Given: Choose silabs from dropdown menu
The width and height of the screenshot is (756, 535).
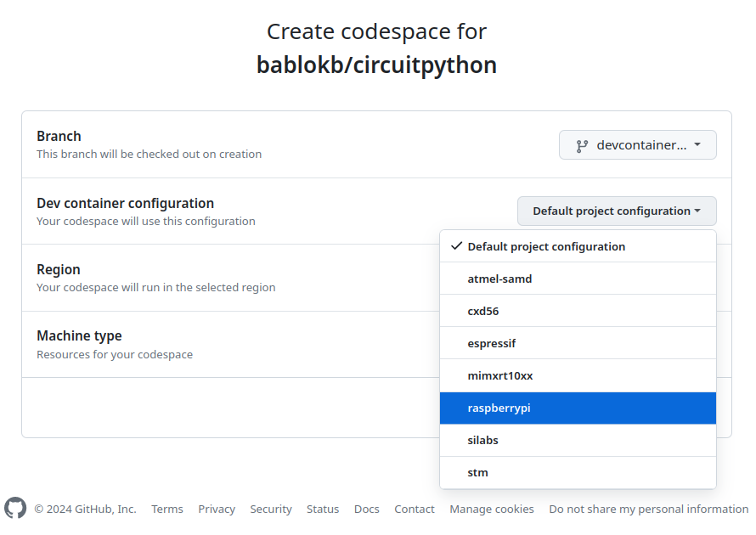Looking at the screenshot, I should coord(483,440).
